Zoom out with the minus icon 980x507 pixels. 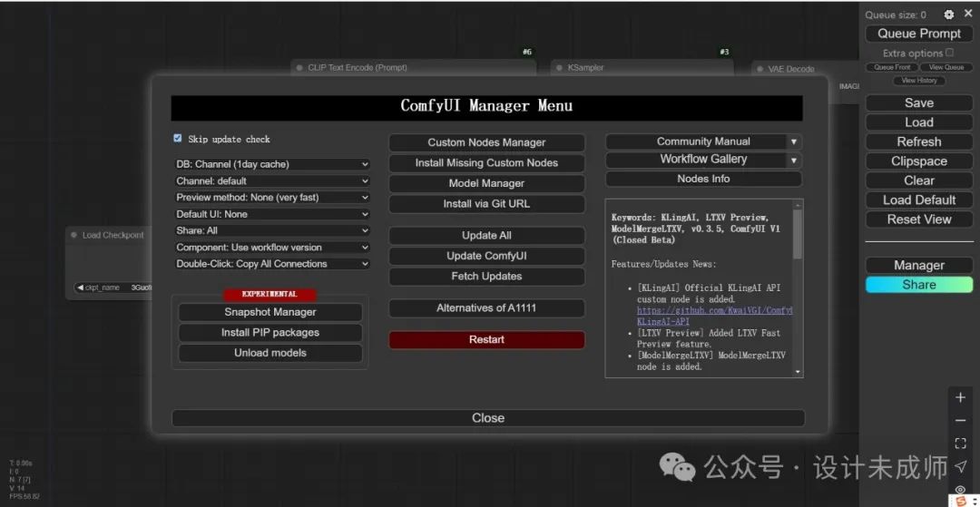[x=961, y=420]
